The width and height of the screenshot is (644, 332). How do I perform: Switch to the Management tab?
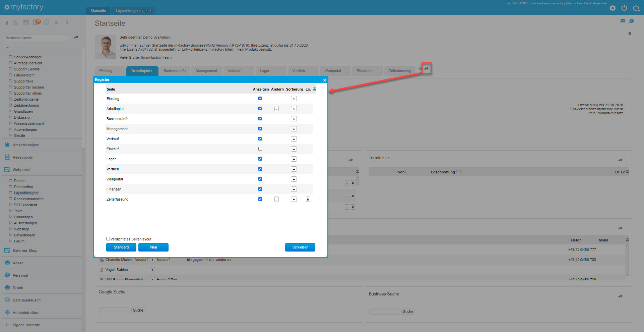pyautogui.click(x=206, y=71)
